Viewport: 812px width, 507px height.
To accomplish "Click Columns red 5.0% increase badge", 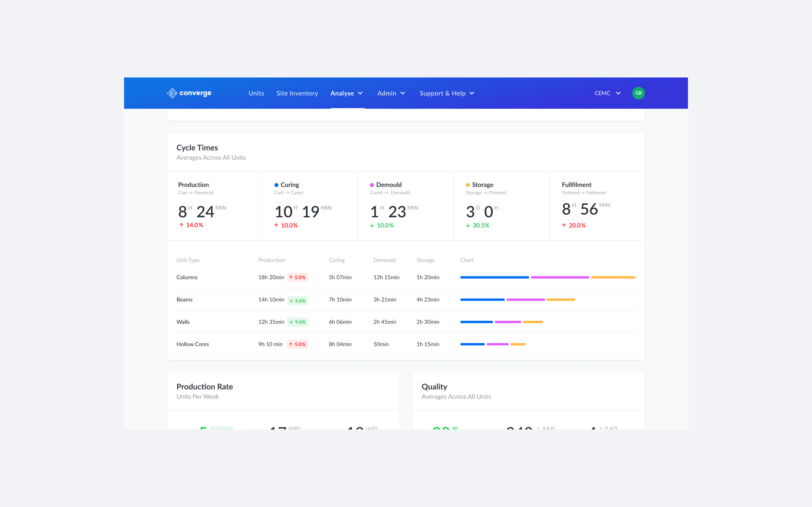I will coord(297,277).
